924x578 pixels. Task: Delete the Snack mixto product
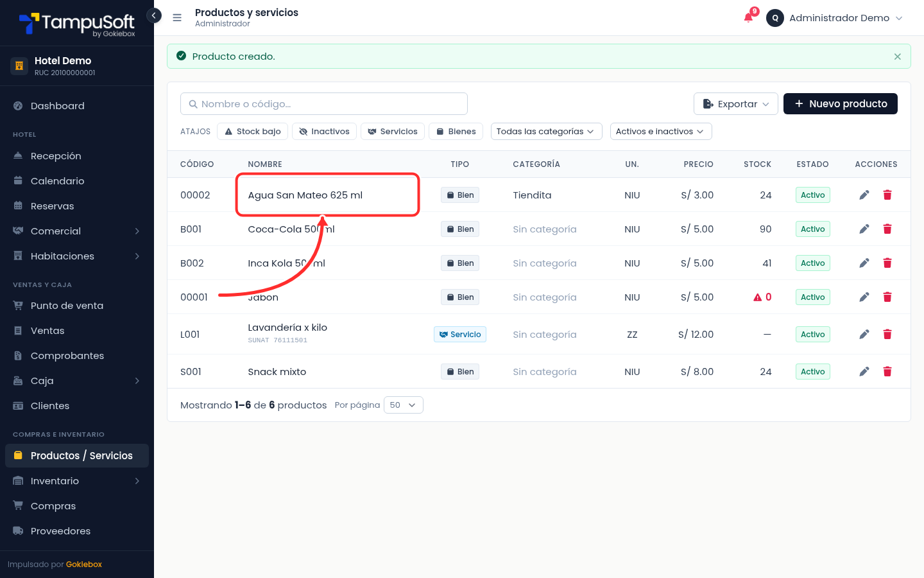coord(887,372)
